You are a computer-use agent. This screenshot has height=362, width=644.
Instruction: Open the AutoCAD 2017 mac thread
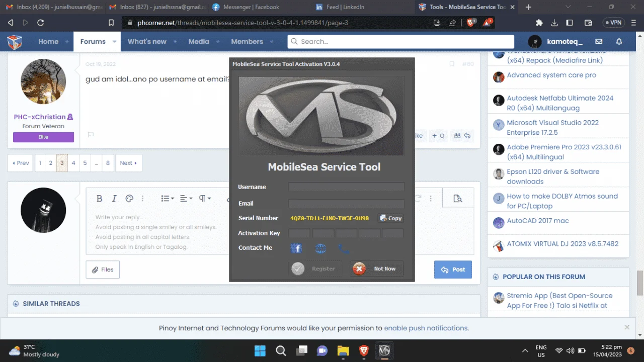[538, 221]
